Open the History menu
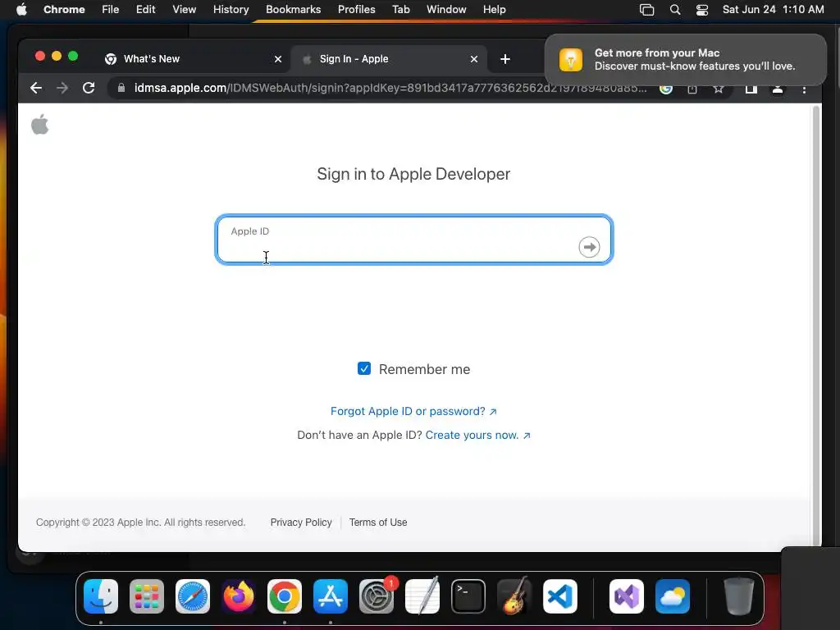 tap(231, 10)
